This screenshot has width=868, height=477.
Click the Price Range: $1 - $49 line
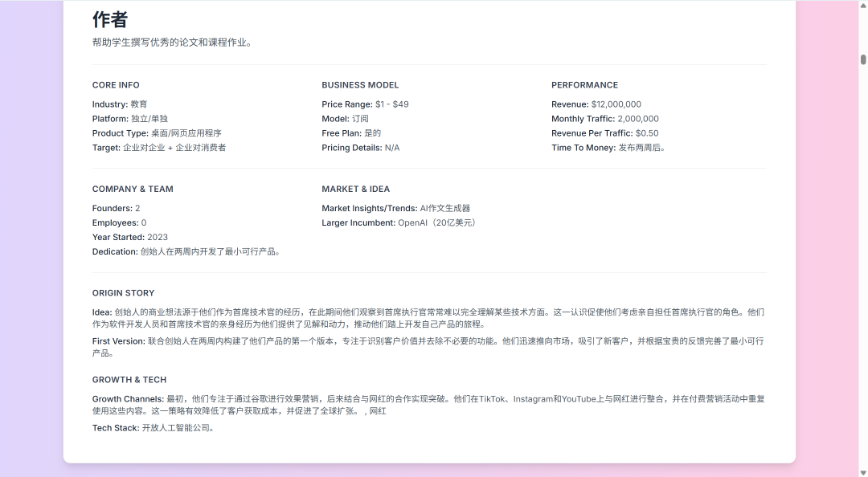coord(365,104)
